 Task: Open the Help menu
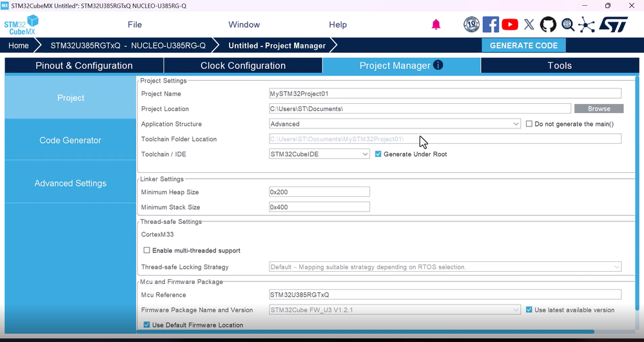[x=338, y=25]
